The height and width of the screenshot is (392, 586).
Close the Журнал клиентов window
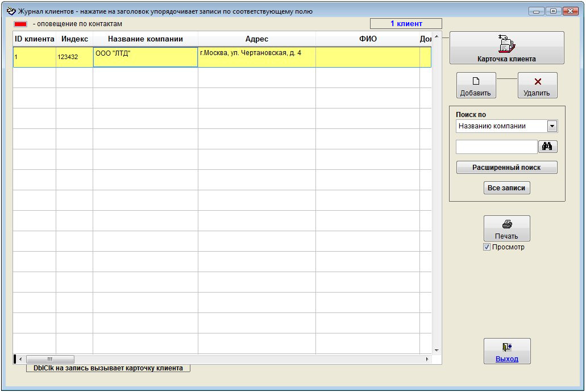point(571,11)
